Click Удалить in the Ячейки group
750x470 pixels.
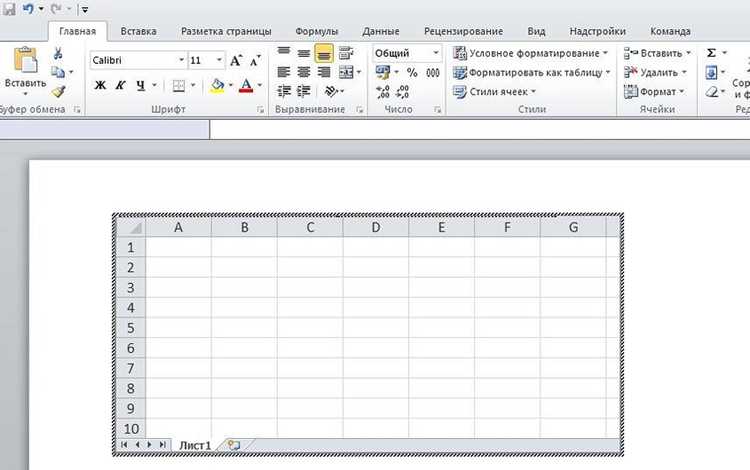(x=656, y=72)
